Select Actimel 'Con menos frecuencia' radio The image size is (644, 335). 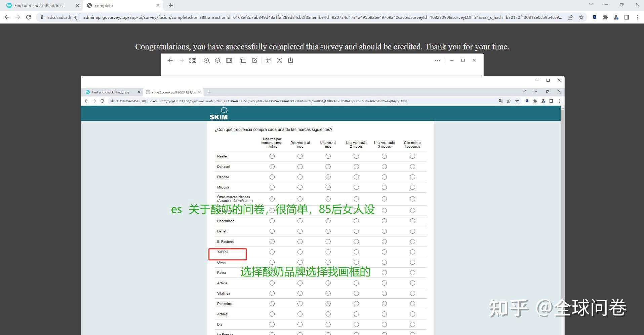[x=412, y=314]
